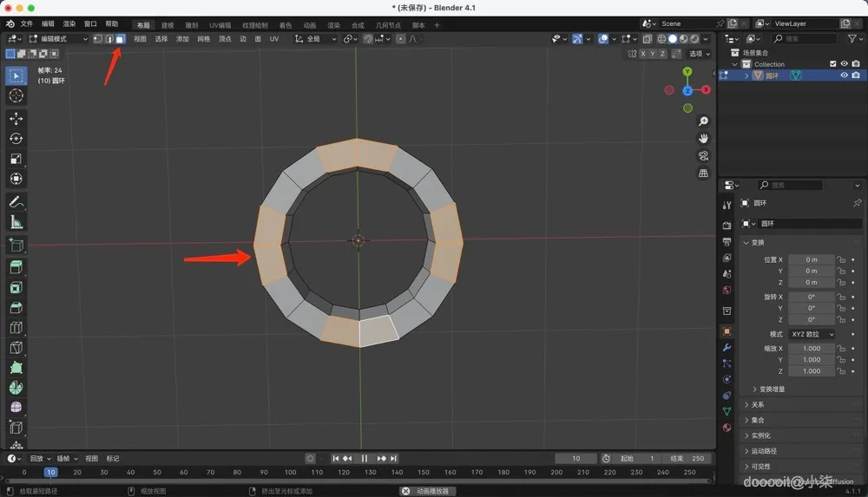Switch to vertex select mode
This screenshot has height=497, width=868.
tap(97, 39)
